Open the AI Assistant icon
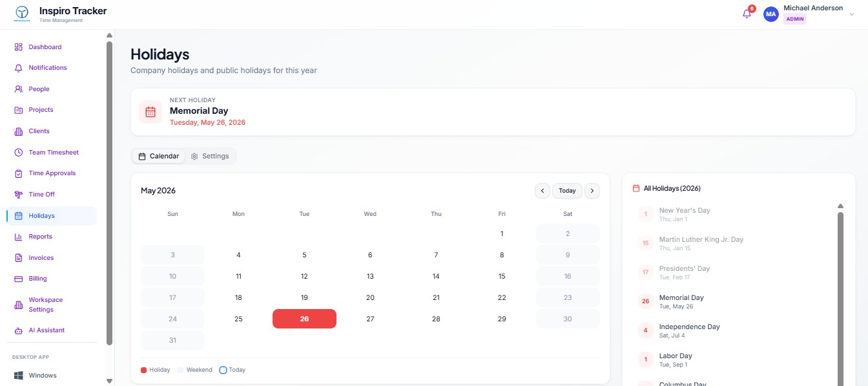Screen dimensions: 868x386 tap(19, 330)
